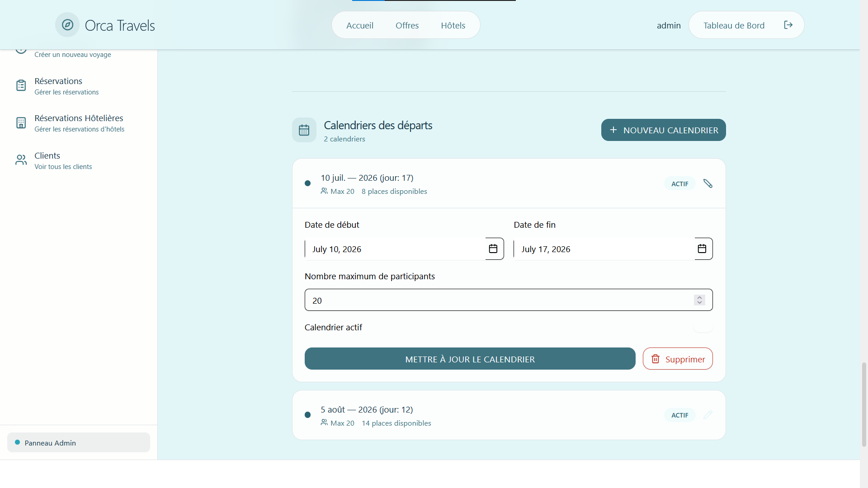Click the plus icon in Nouveau Calendrier
The width and height of the screenshot is (868, 488).
click(613, 130)
